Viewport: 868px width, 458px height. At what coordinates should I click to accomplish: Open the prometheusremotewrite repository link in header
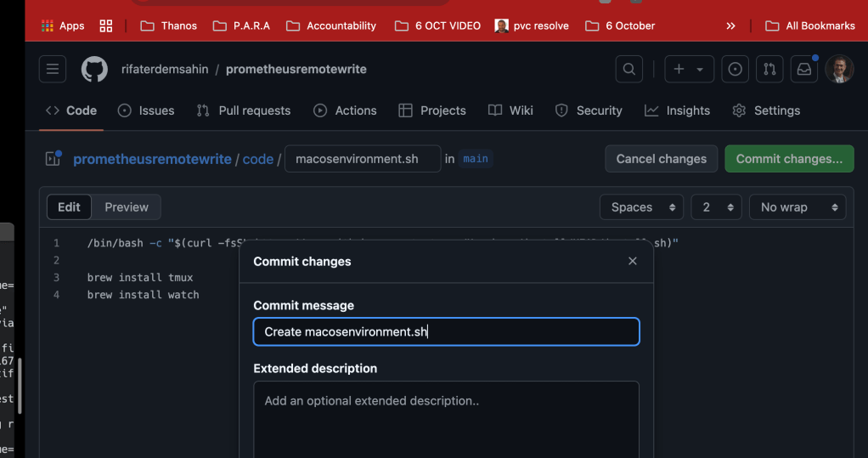(296, 69)
